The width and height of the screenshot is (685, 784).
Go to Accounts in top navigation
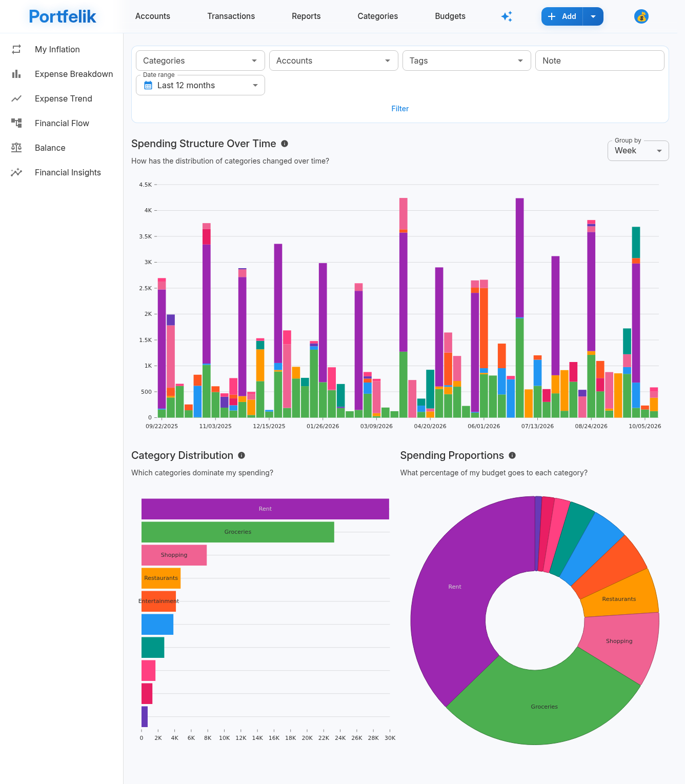pos(153,16)
